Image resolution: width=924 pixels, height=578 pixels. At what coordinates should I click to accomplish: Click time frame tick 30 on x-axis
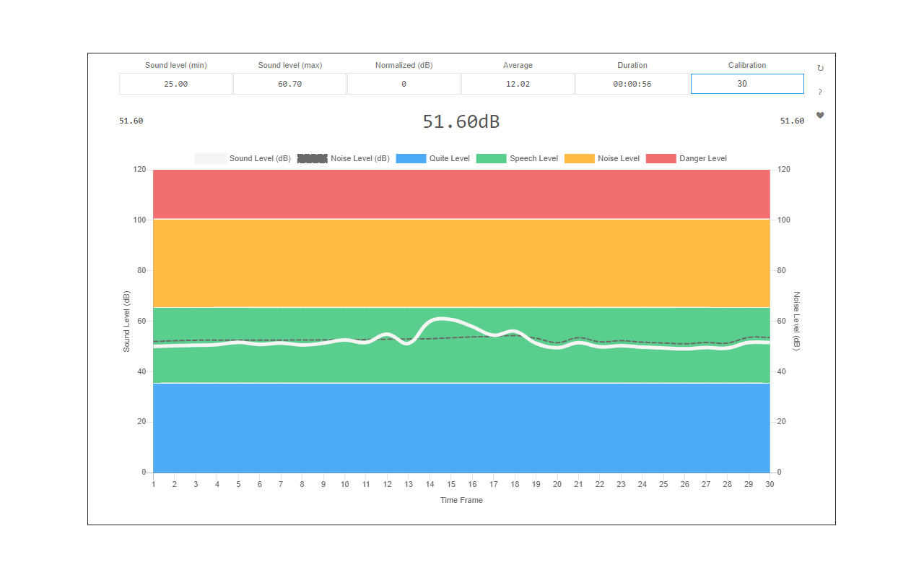click(770, 484)
